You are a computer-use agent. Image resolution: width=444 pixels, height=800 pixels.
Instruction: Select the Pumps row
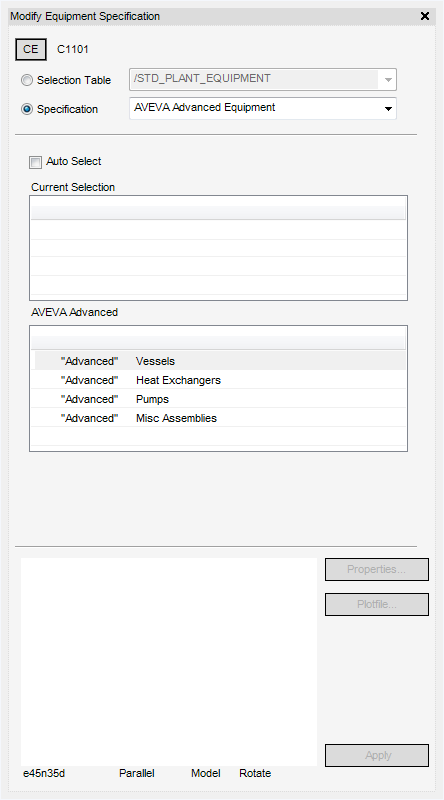coord(220,399)
